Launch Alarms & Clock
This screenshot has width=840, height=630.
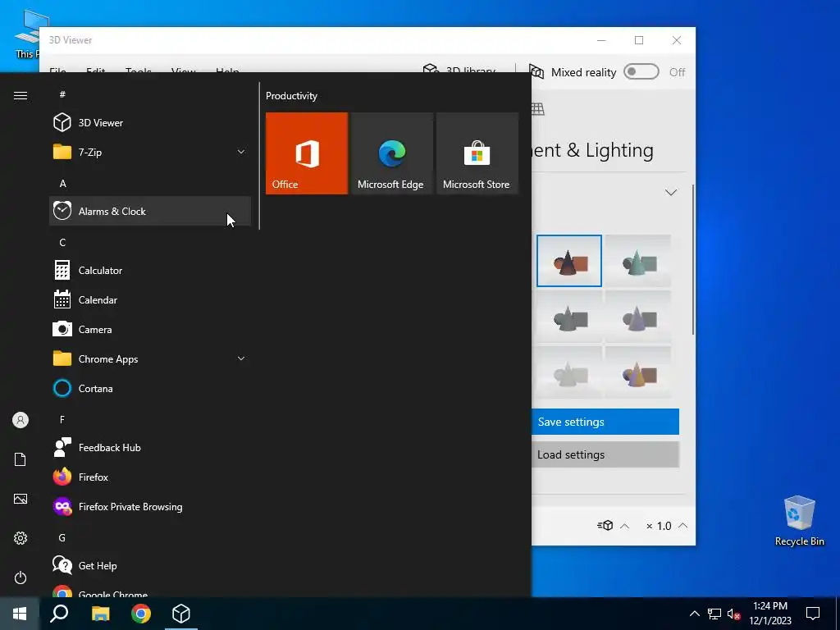point(149,211)
